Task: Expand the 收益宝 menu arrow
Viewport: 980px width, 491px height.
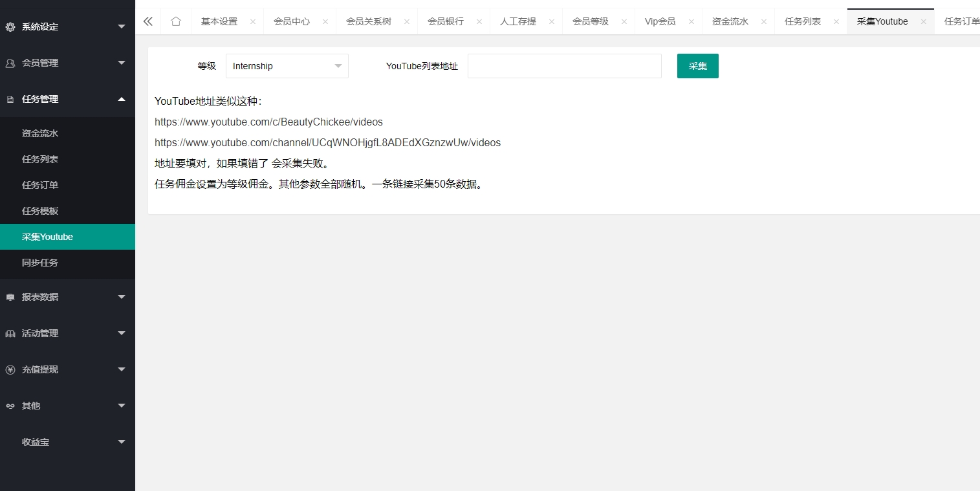Action: point(122,442)
